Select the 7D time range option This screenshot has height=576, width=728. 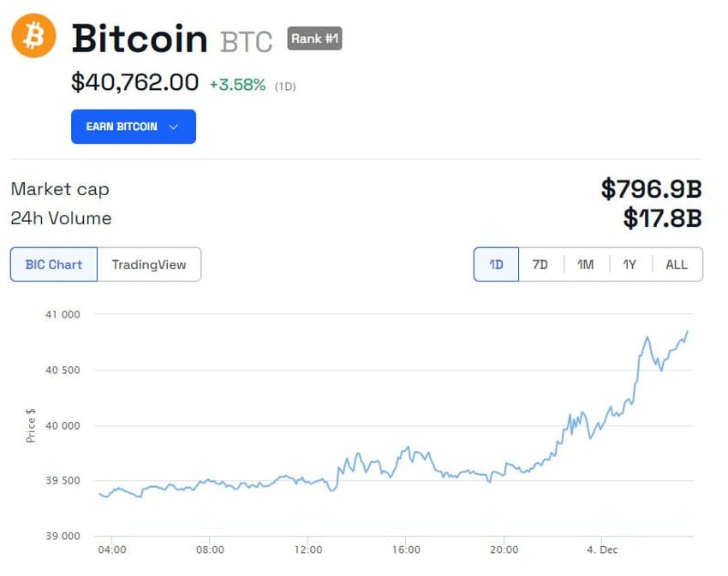point(540,264)
